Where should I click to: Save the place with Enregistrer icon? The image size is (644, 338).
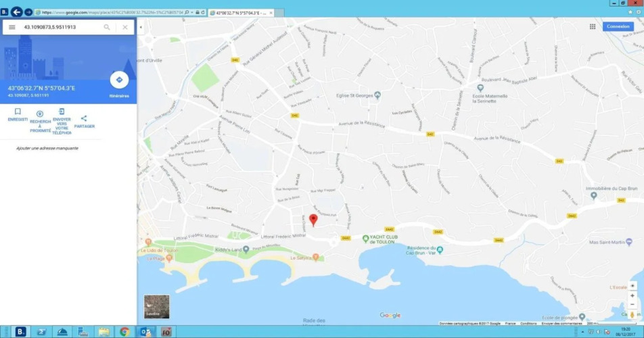18,112
